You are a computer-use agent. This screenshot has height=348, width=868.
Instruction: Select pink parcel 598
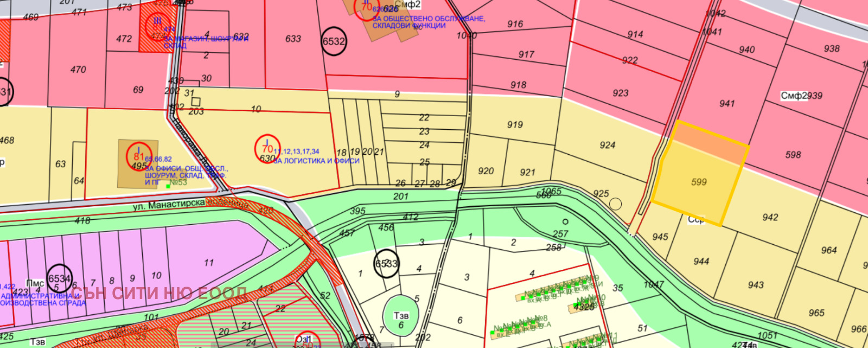click(x=793, y=155)
